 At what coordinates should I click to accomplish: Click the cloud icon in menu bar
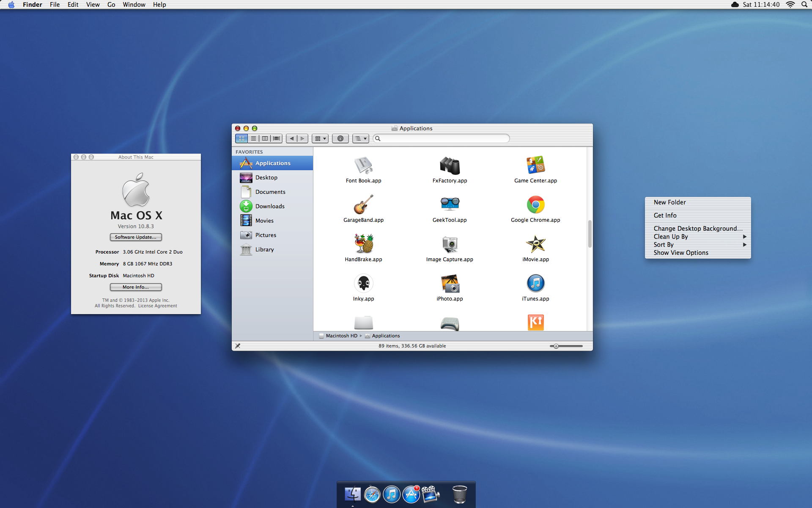point(735,5)
